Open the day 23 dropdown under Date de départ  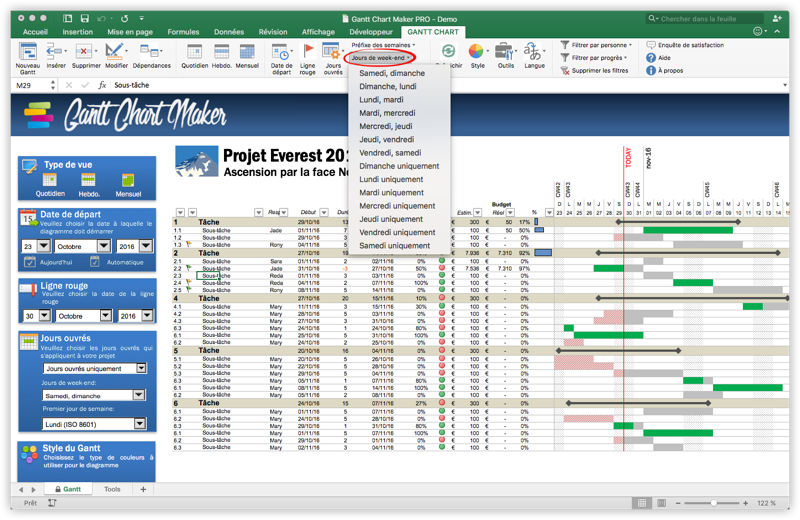tap(44, 246)
